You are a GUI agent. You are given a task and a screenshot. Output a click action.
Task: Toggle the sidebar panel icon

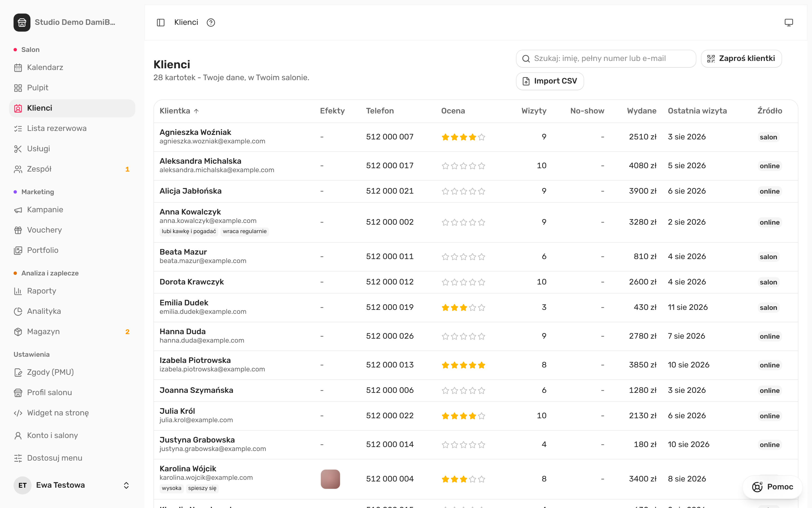(x=161, y=23)
